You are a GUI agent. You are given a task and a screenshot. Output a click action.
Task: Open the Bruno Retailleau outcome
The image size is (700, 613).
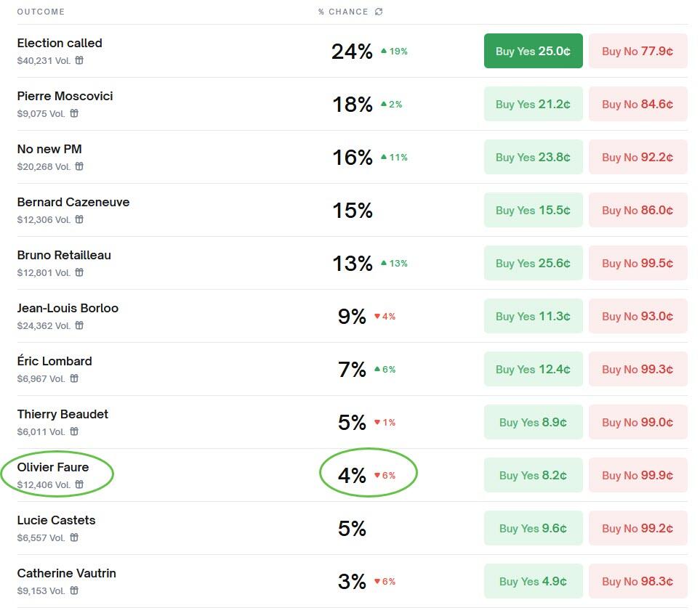64,255
